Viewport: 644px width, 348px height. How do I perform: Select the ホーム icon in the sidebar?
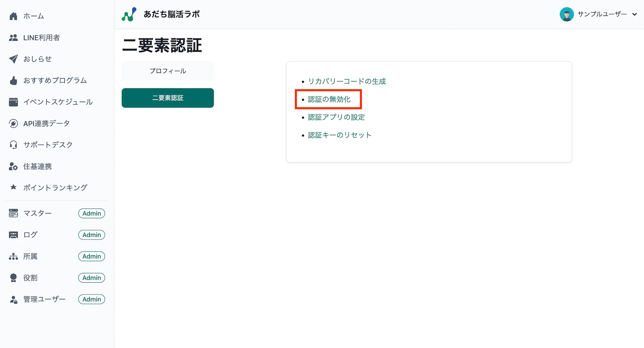[13, 15]
